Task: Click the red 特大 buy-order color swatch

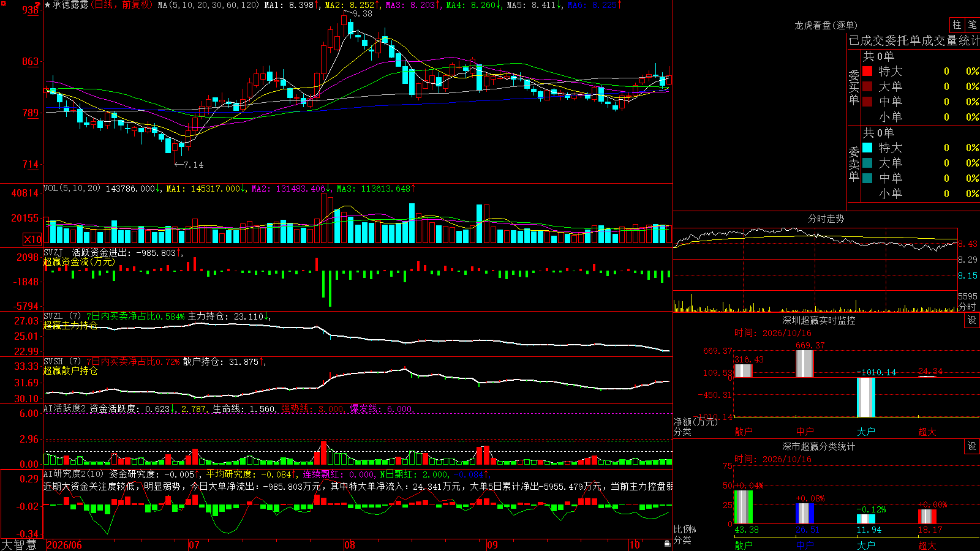Action: tap(867, 71)
